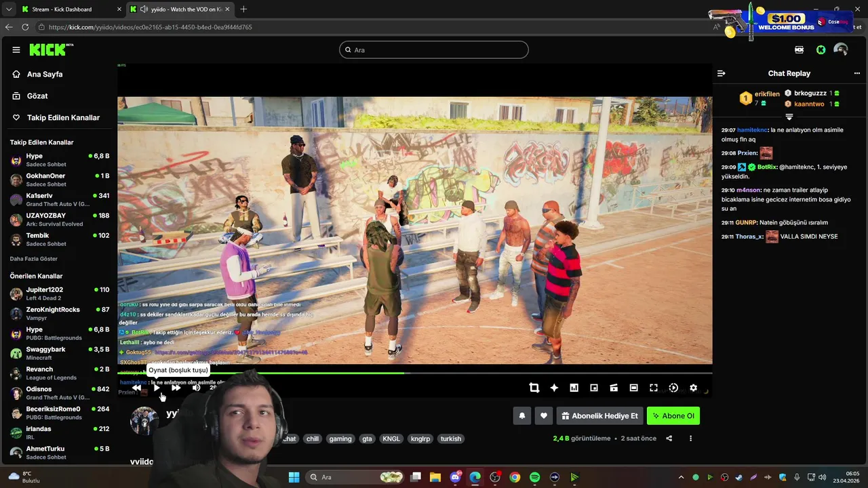868x488 pixels.
Task: Toggle theater mode
Action: click(x=633, y=388)
